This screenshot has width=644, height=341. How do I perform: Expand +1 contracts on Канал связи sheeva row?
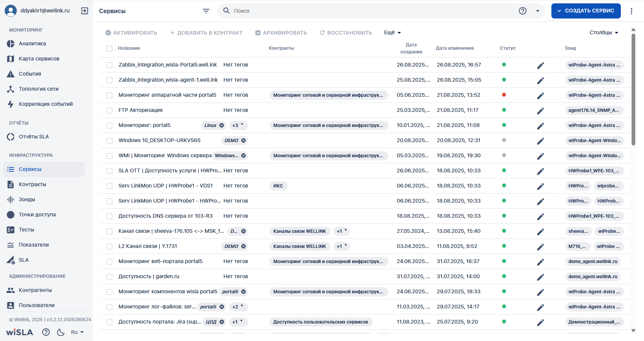[x=342, y=231]
